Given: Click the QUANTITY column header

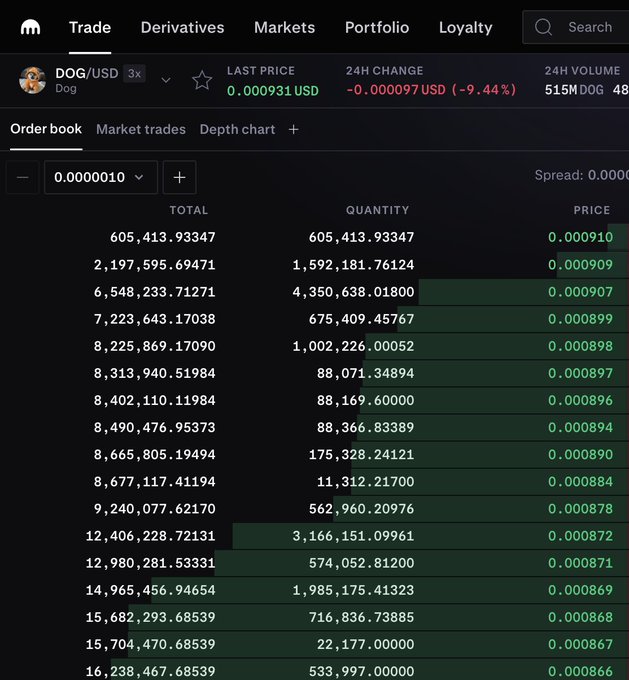Looking at the screenshot, I should point(377,210).
